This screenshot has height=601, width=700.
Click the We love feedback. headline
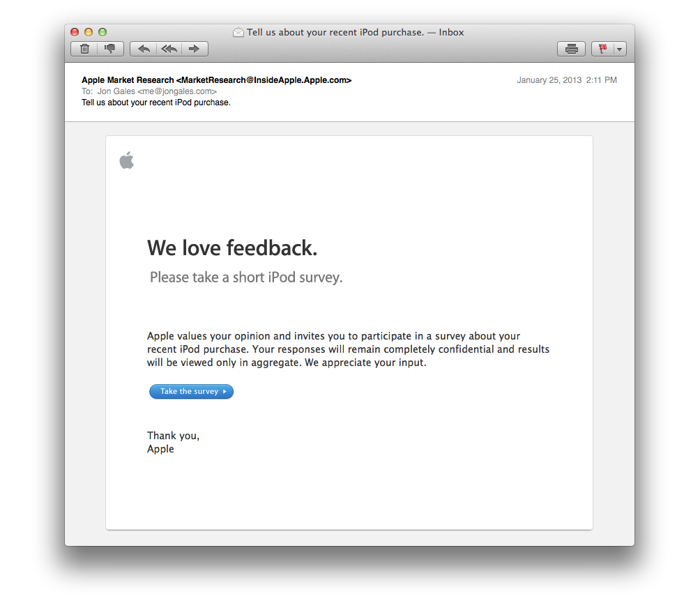coord(232,248)
